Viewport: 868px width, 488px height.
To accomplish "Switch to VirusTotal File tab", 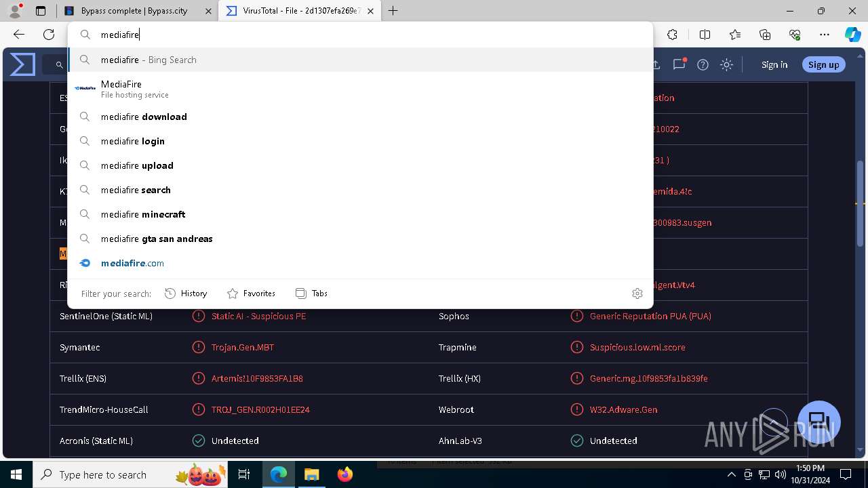I will coord(301,11).
